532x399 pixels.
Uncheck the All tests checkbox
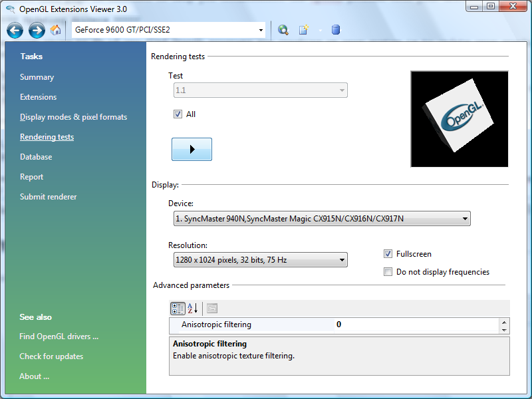178,114
